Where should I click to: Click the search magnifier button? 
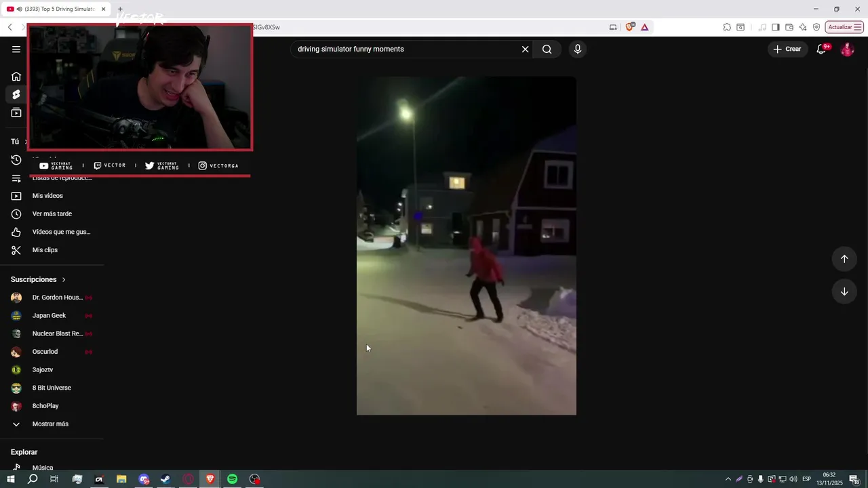[547, 49]
